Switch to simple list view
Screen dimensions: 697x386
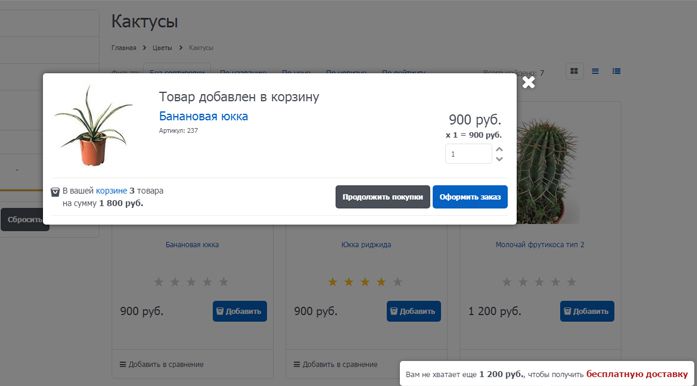click(595, 71)
